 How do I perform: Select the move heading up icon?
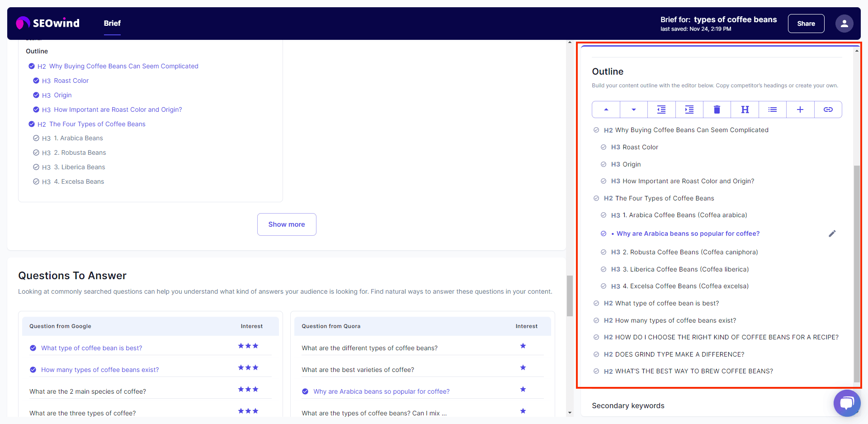606,110
